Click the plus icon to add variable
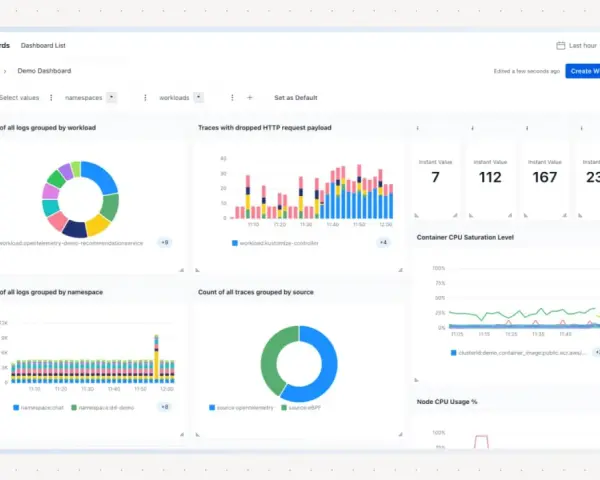This screenshot has width=600, height=480. [250, 98]
